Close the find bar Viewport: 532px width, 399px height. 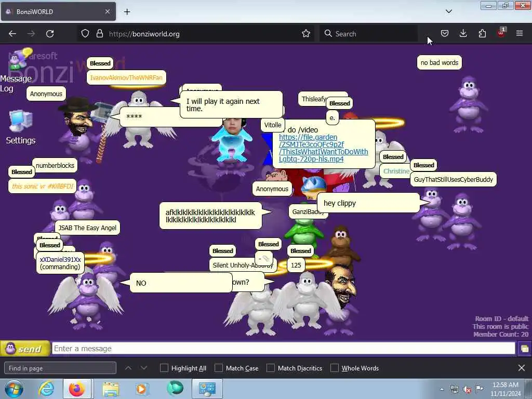point(522,368)
